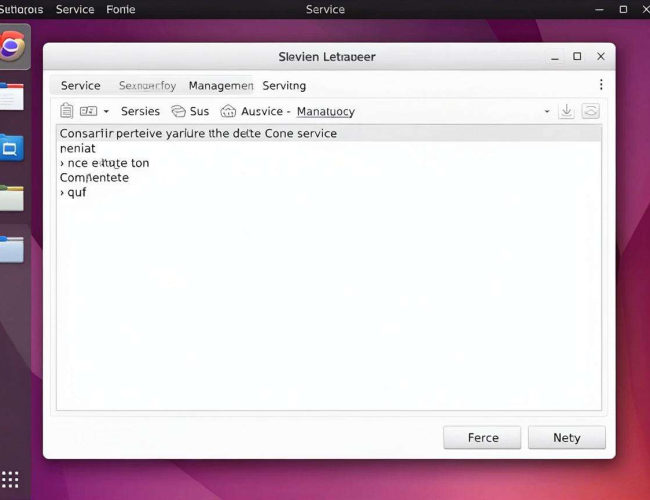Open the light blue files folder in dock
The height and width of the screenshot is (500, 650).
click(x=12, y=250)
